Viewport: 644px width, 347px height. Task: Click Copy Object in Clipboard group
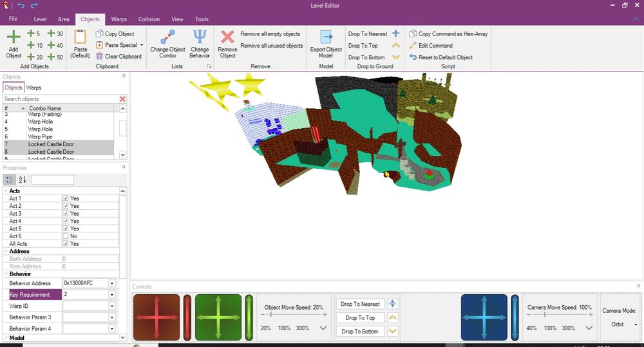coord(115,33)
